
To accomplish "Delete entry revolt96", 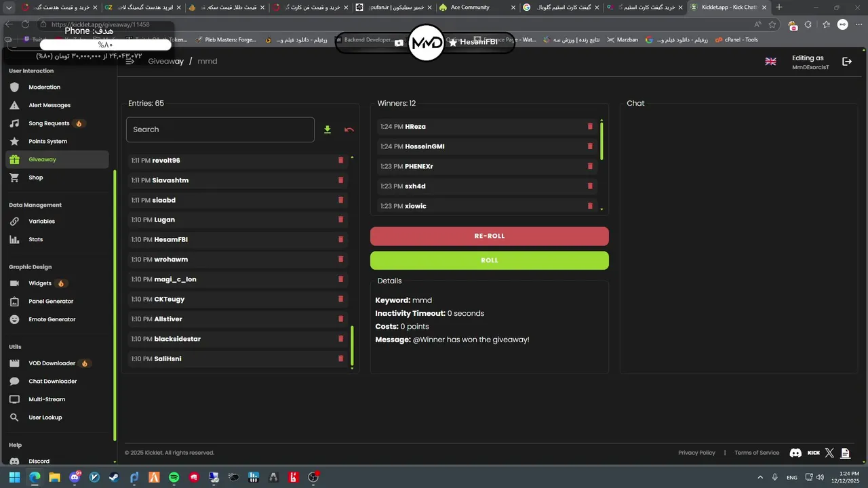I will [x=341, y=161].
